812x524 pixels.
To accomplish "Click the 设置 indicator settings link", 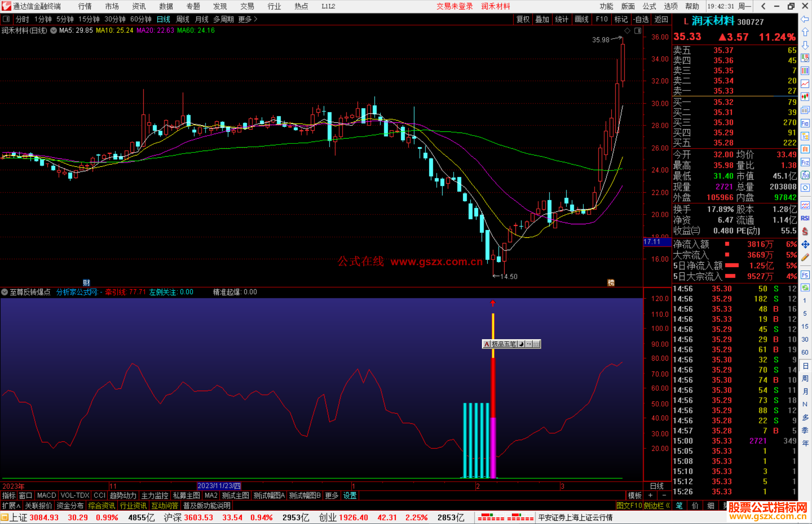I will (350, 495).
